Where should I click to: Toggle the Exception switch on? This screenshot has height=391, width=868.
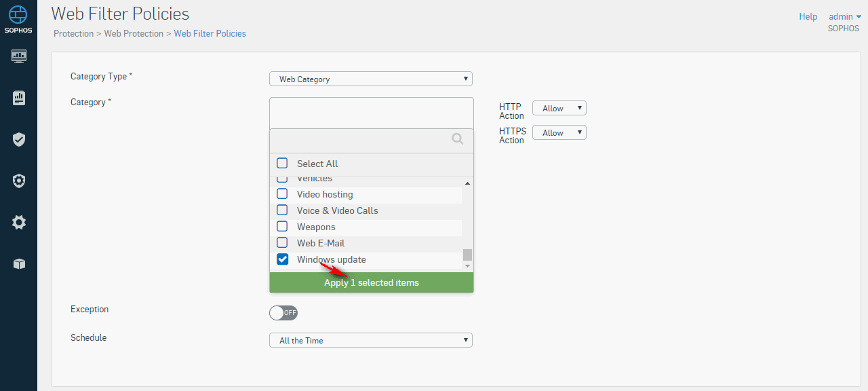pyautogui.click(x=283, y=313)
